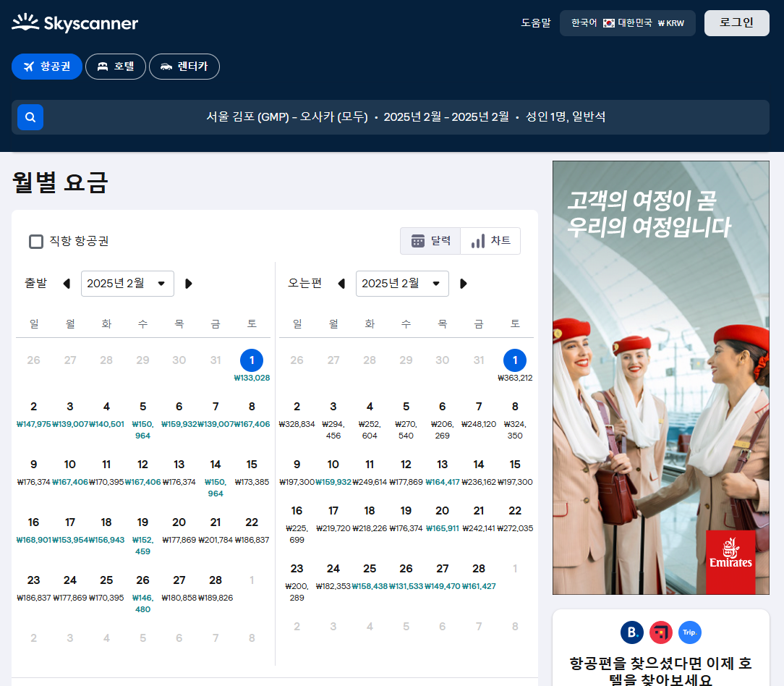Open language and currency settings 한국어 대한민국
Viewport: 784px width, 686px height.
627,22
